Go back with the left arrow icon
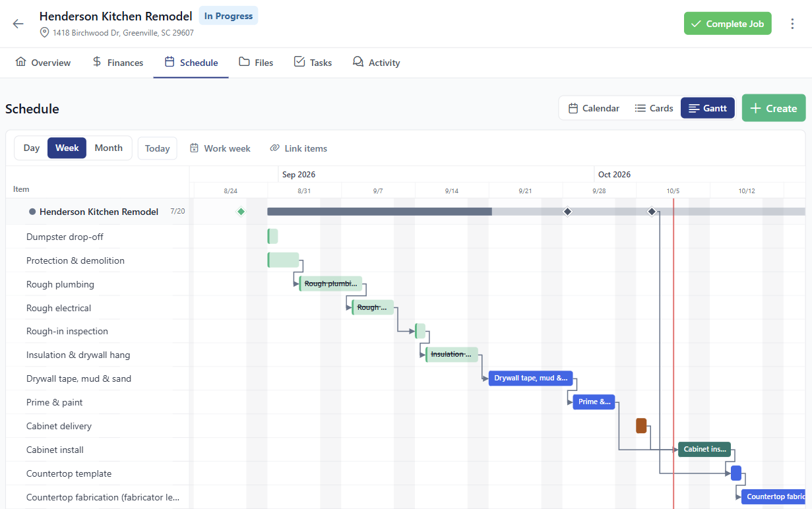The height and width of the screenshot is (509, 812). (x=18, y=24)
